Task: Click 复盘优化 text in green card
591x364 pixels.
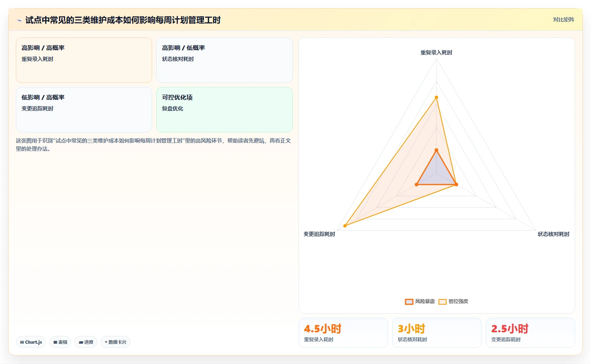Action: click(x=172, y=108)
